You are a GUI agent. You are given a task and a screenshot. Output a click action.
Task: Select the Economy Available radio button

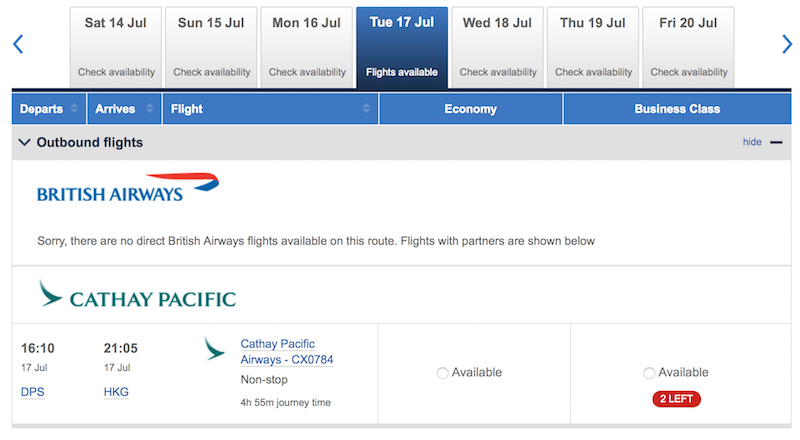pyautogui.click(x=442, y=373)
